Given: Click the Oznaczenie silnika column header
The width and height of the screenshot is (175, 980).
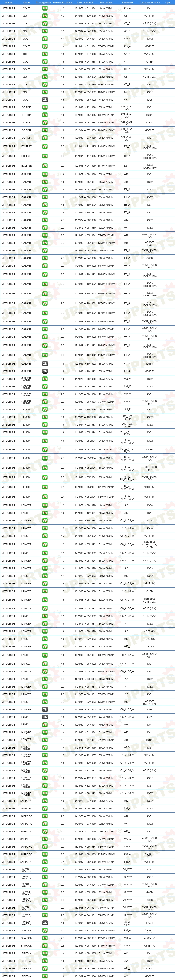Looking at the screenshot, I should (149, 2).
